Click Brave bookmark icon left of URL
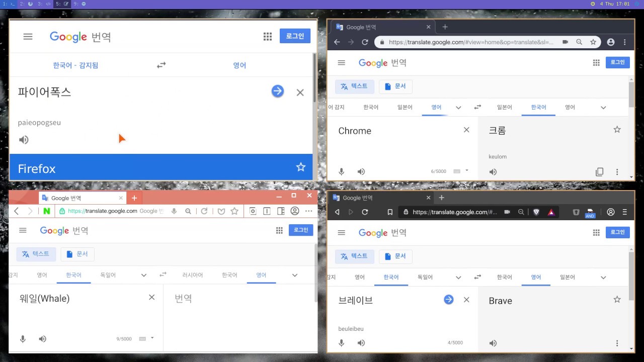 [x=390, y=212]
